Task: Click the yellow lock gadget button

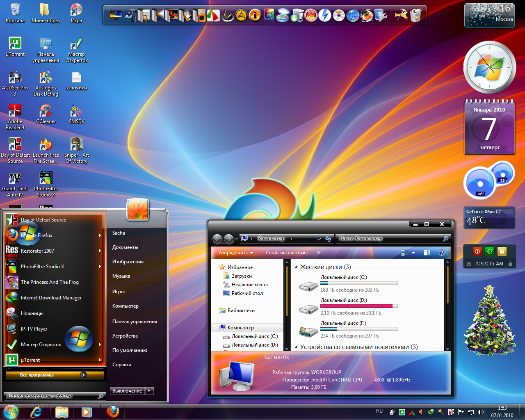Action: tap(502, 251)
